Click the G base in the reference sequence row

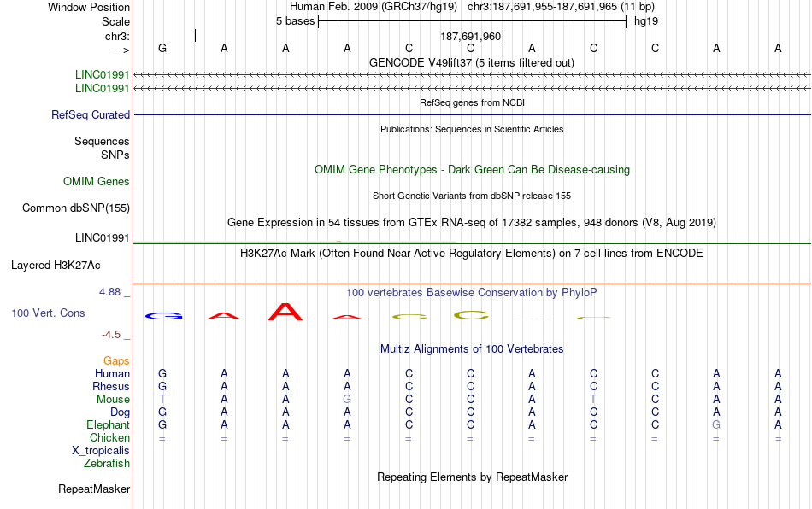162,48
